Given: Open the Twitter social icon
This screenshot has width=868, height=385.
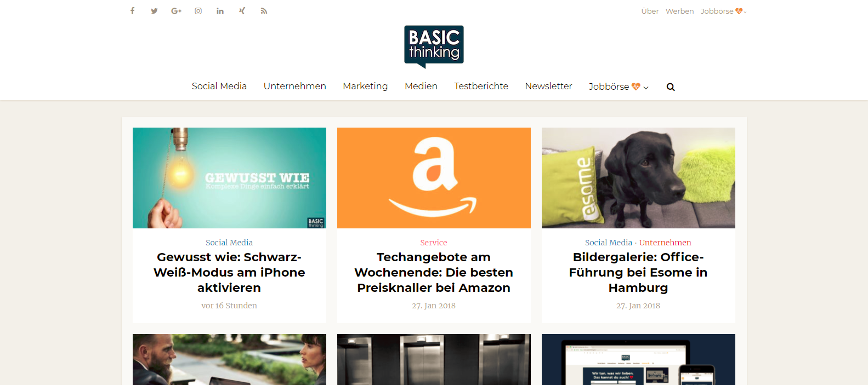Looking at the screenshot, I should click(154, 11).
